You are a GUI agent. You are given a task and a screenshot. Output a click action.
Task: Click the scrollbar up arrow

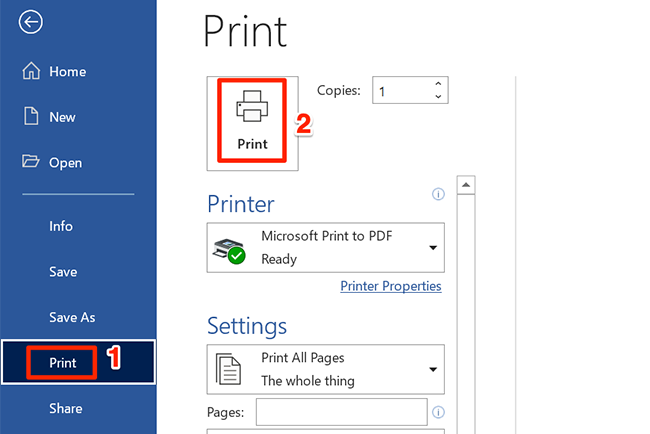(x=465, y=186)
